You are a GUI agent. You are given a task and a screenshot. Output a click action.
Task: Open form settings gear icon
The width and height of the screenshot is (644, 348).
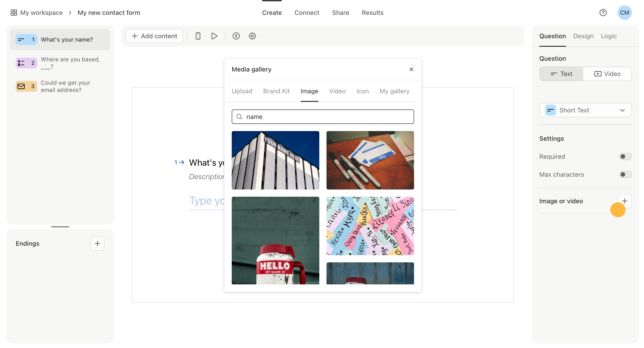[252, 36]
